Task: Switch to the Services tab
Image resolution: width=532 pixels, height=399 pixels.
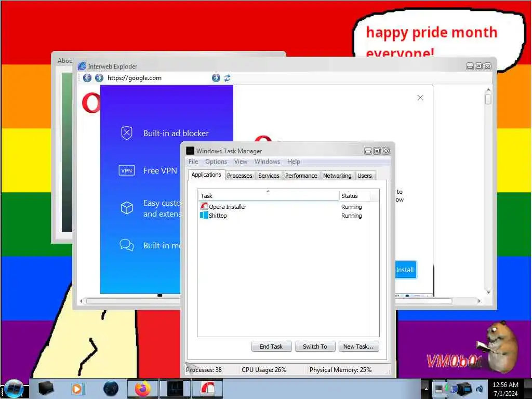Action: [269, 176]
